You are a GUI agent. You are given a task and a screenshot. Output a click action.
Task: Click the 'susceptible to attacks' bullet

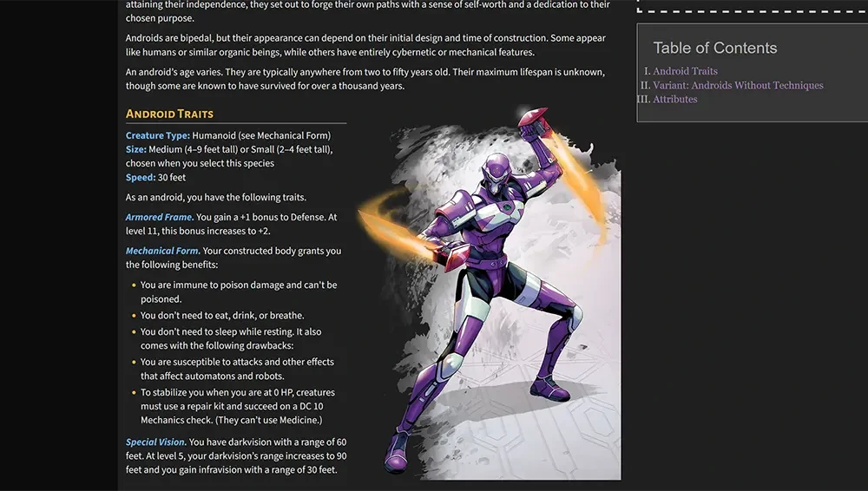(237, 369)
